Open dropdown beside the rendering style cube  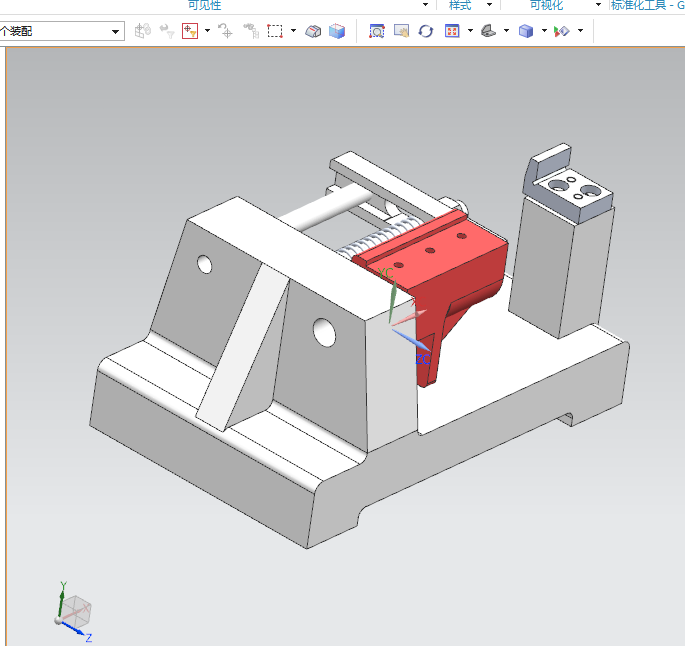(x=544, y=32)
